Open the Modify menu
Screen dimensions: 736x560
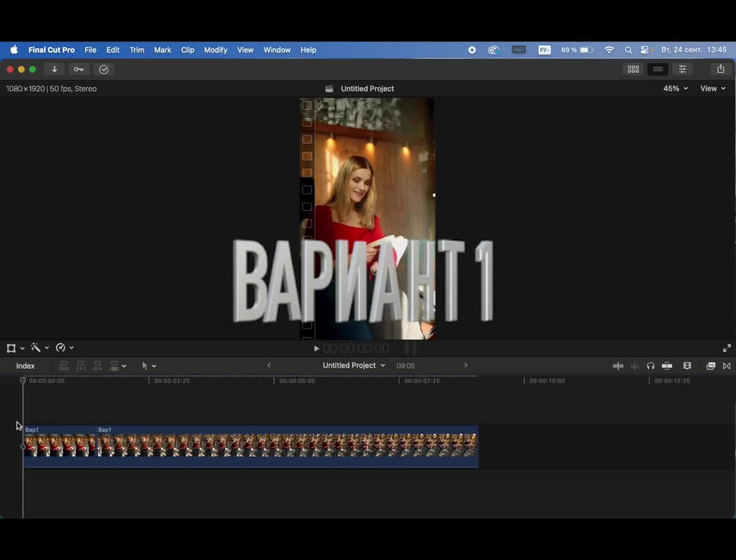click(216, 50)
